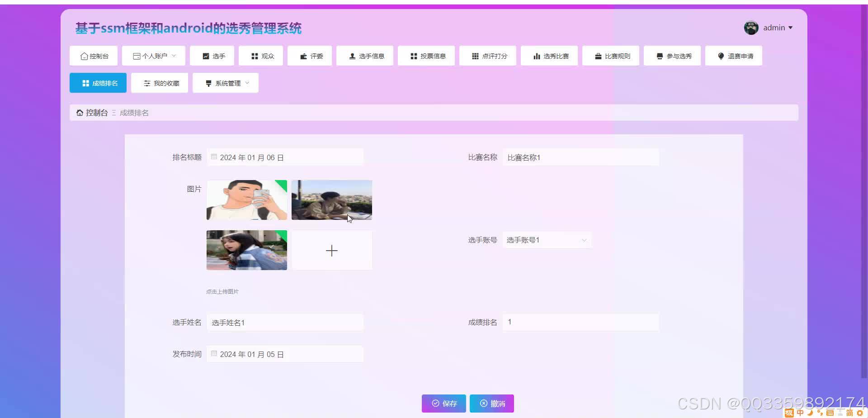This screenshot has height=418, width=868.
Task: Click the 选秀比赛 bar chart icon
Action: 537,56
